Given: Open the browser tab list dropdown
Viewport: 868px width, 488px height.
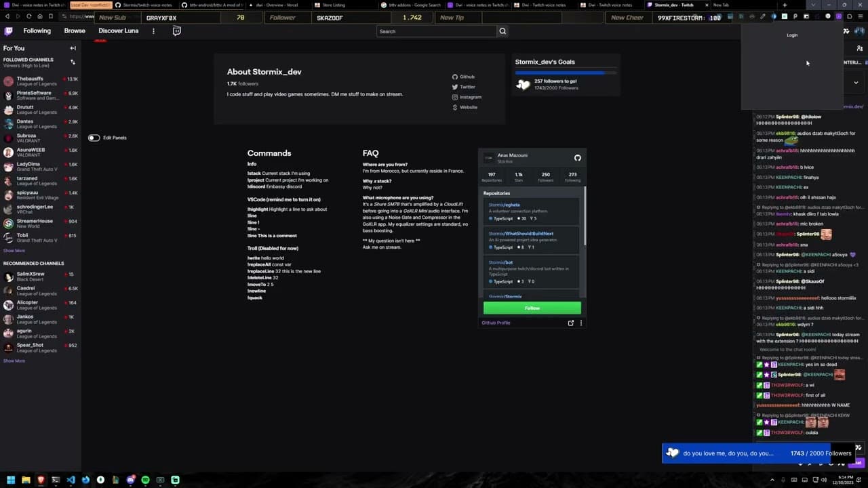Looking at the screenshot, I should point(813,5).
